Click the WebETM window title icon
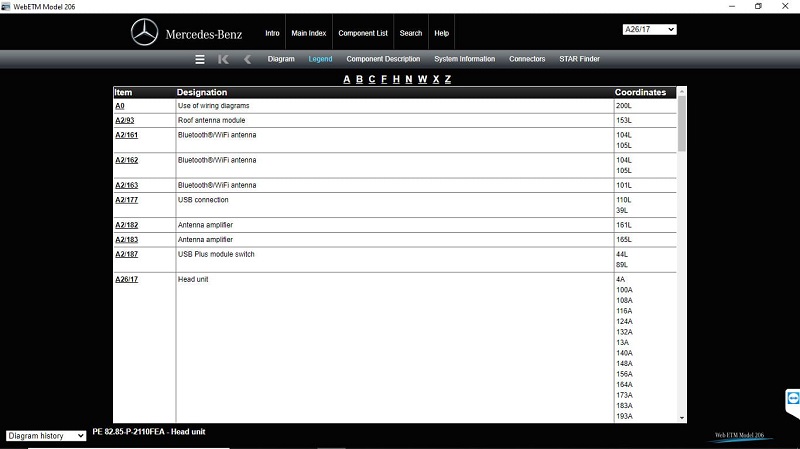This screenshot has height=449, width=800. pos(6,7)
